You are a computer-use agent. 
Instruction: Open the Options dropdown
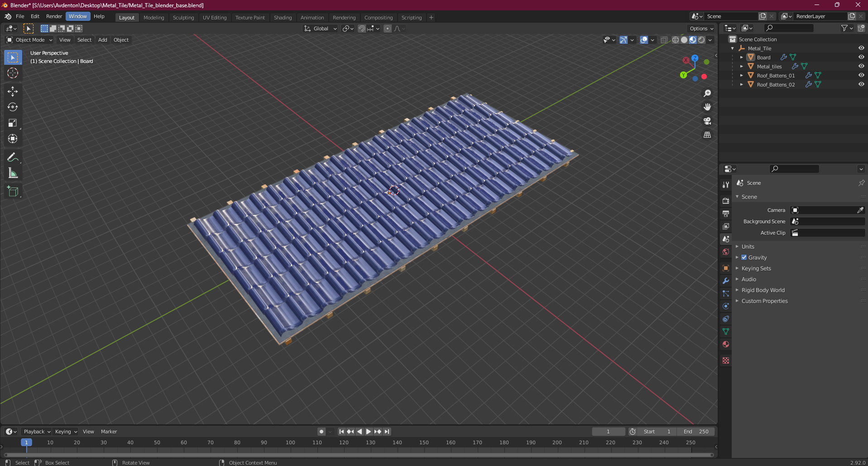pyautogui.click(x=701, y=29)
